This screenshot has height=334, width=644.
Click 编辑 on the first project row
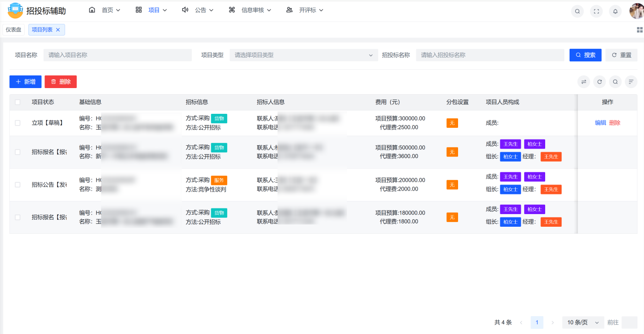pyautogui.click(x=601, y=122)
